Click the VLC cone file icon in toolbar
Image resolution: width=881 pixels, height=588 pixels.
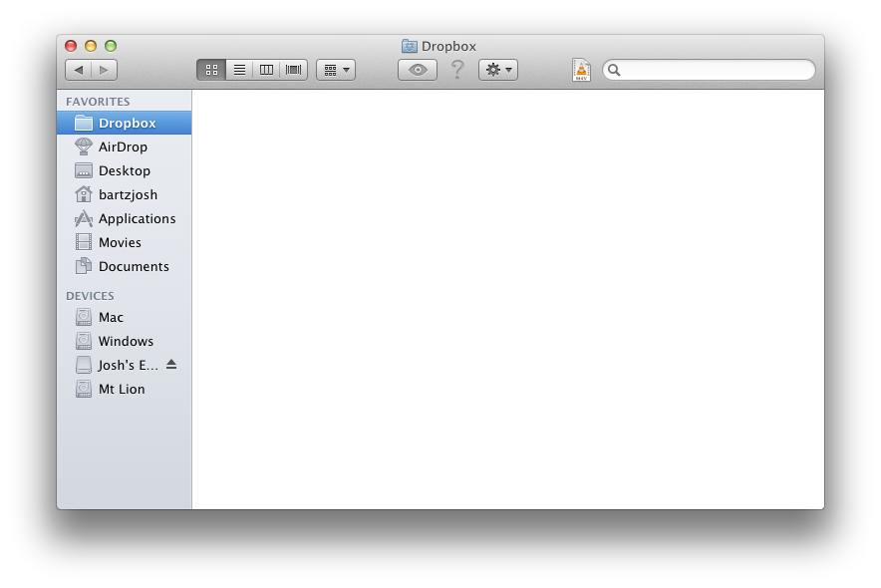[x=582, y=70]
